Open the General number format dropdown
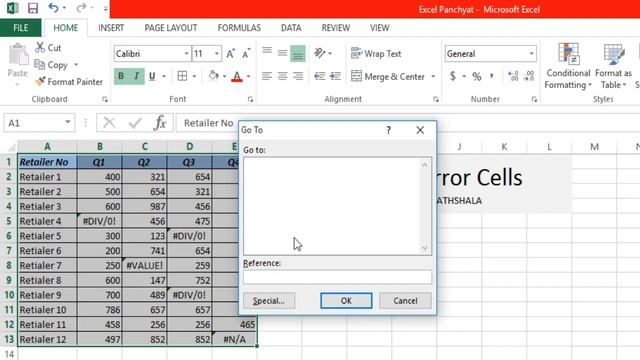The image size is (640, 360). coord(531,53)
